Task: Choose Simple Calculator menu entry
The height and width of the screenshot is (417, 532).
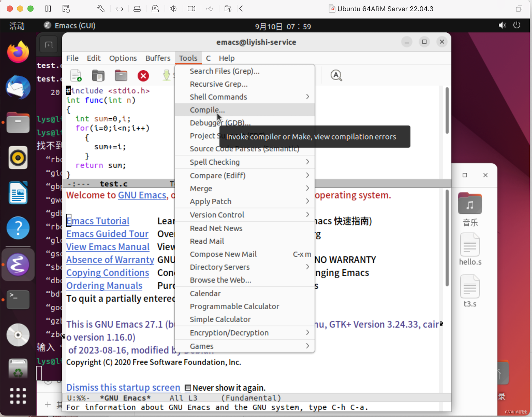Action: pos(245,319)
